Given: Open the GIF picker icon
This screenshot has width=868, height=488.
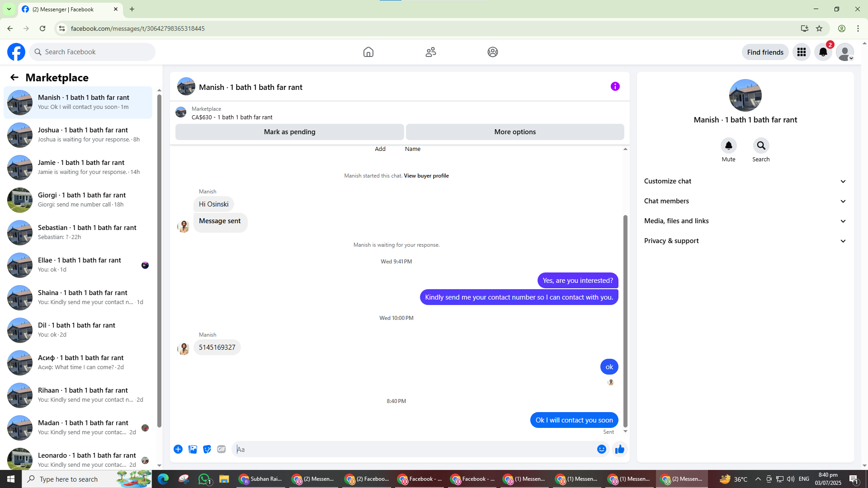Looking at the screenshot, I should [221, 449].
